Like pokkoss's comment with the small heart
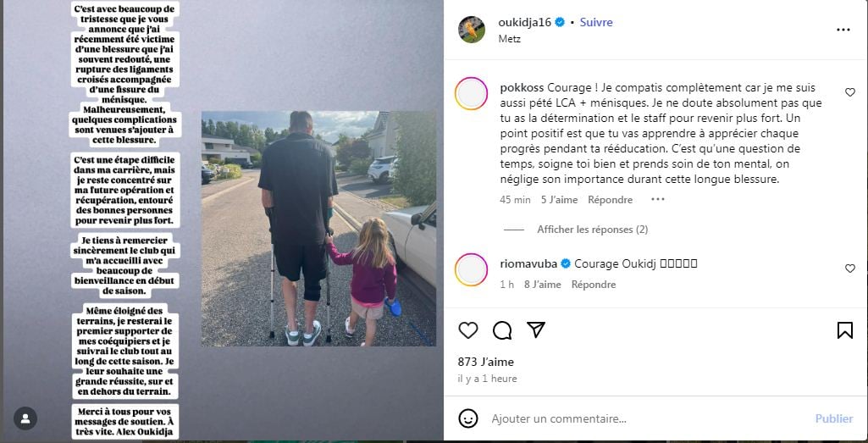 (850, 92)
